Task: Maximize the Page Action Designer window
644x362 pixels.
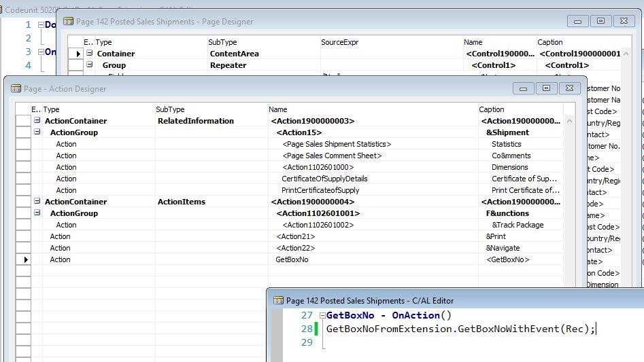Action: (547, 88)
